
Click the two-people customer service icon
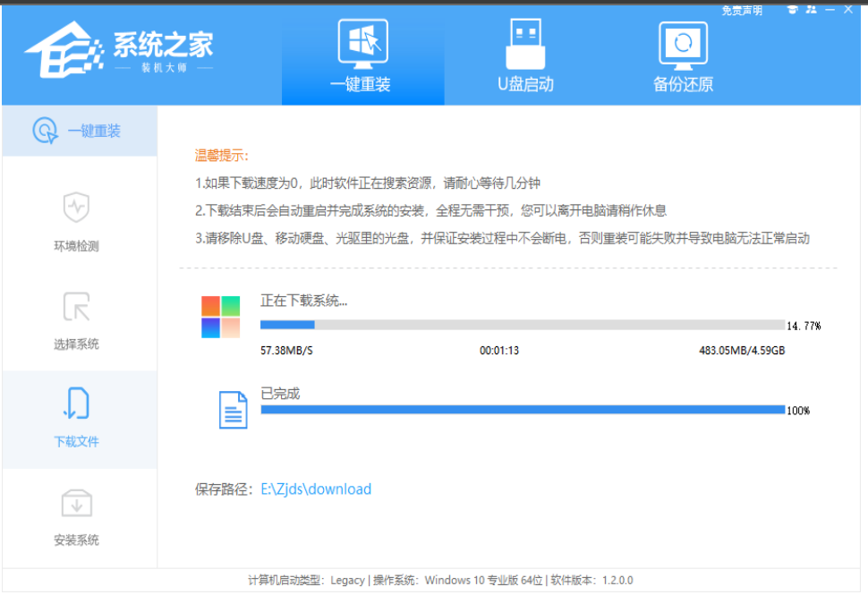point(811,10)
